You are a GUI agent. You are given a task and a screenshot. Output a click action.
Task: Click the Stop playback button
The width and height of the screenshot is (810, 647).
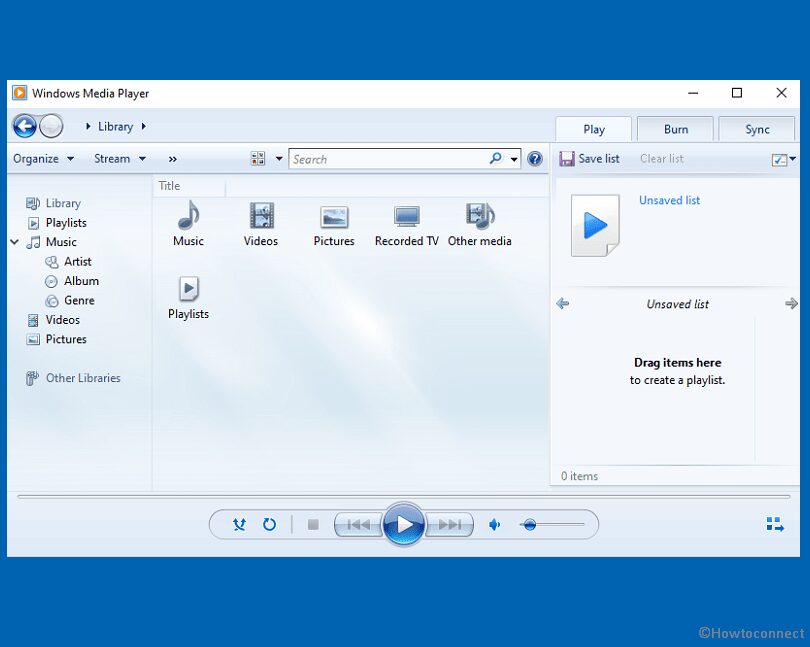pos(313,525)
